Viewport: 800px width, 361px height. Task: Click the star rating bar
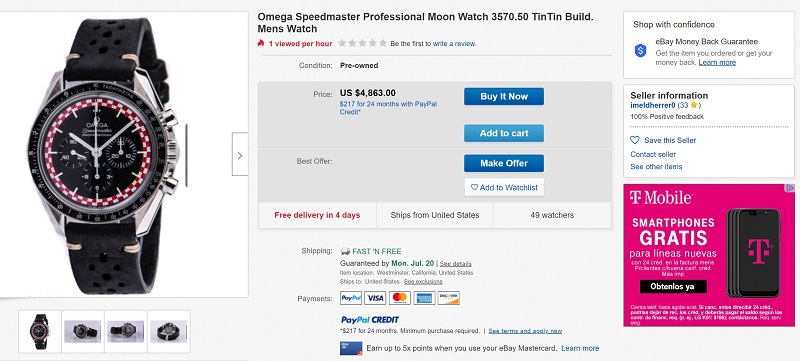pos(362,43)
